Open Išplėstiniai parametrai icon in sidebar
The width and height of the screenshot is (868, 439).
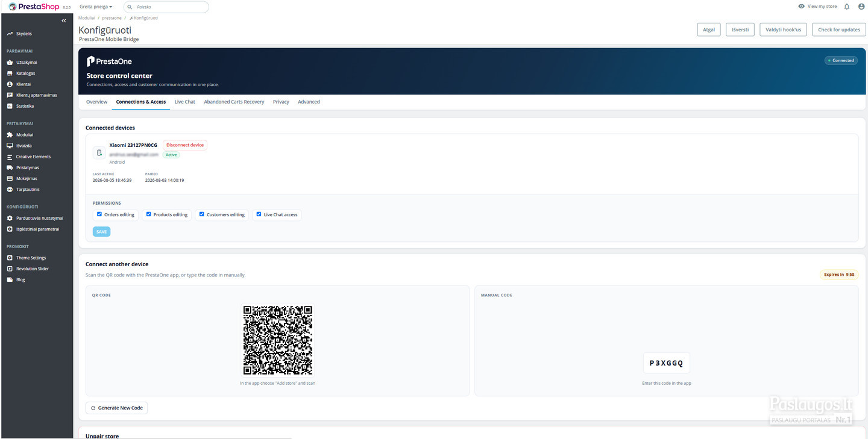10,229
